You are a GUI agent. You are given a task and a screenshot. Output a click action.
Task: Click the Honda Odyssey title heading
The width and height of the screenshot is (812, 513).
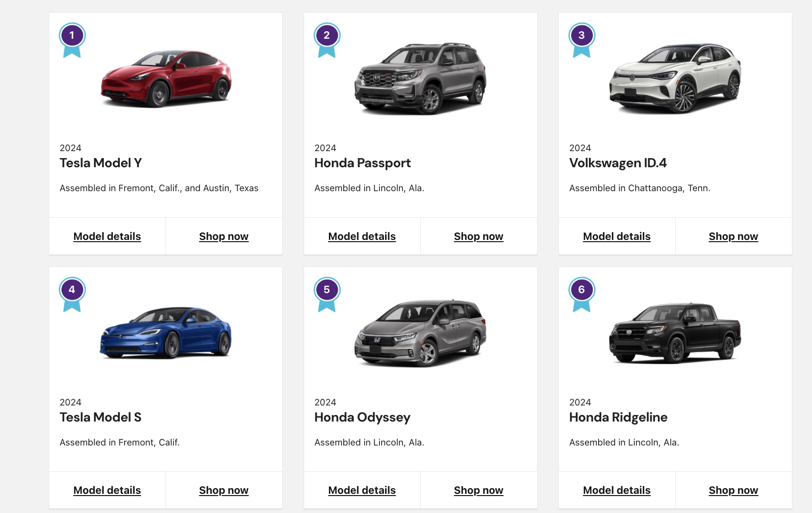pos(362,417)
